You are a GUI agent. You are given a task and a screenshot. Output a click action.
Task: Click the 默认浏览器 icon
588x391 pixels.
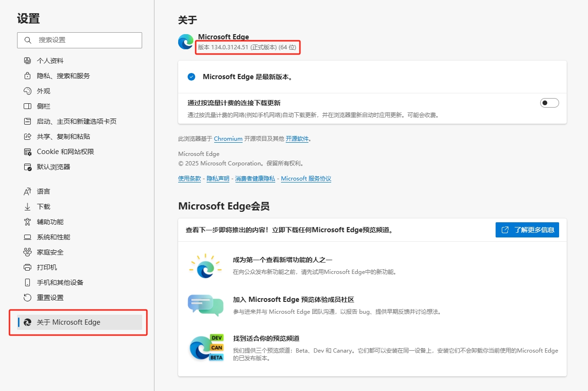click(27, 167)
